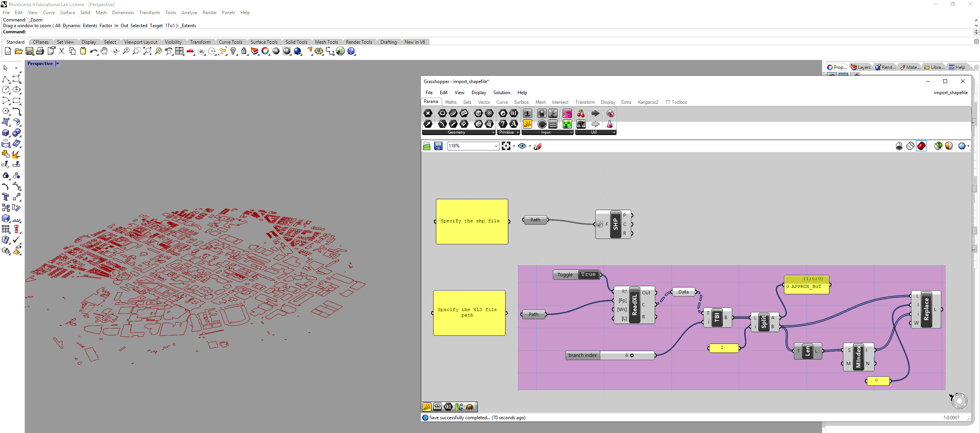The image size is (980, 433).
Task: Click the green open file folder in Grasshopper
Action: (x=426, y=146)
